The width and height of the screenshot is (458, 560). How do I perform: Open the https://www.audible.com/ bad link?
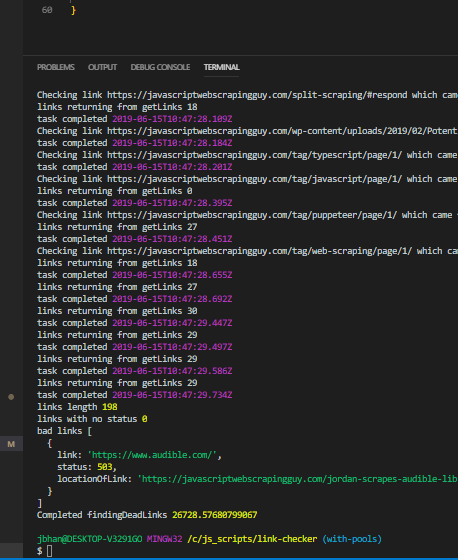[x=152, y=455]
